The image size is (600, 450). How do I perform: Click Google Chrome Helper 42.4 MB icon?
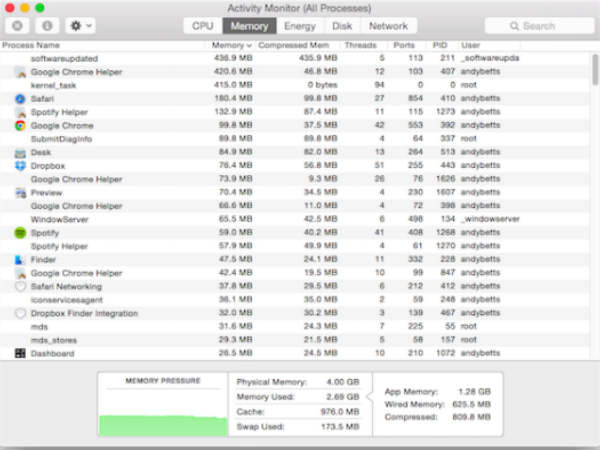point(20,273)
